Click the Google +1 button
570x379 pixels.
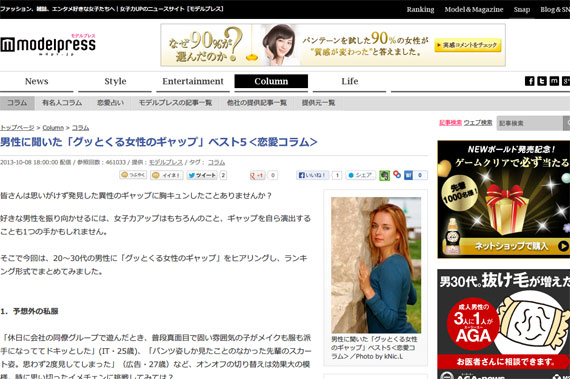(257, 176)
